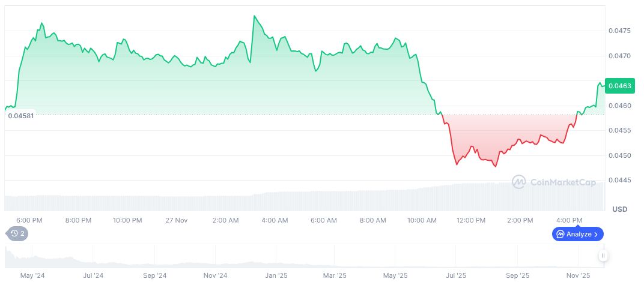Screen dimensions: 644x282
Task: Click the Analyze button's chart icon
Action: 560,234
